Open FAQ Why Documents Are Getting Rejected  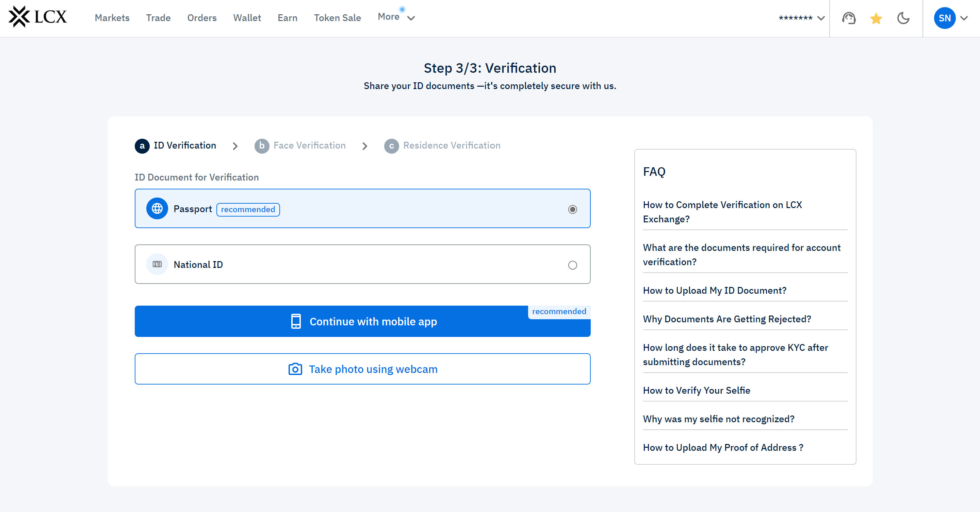[x=726, y=319]
